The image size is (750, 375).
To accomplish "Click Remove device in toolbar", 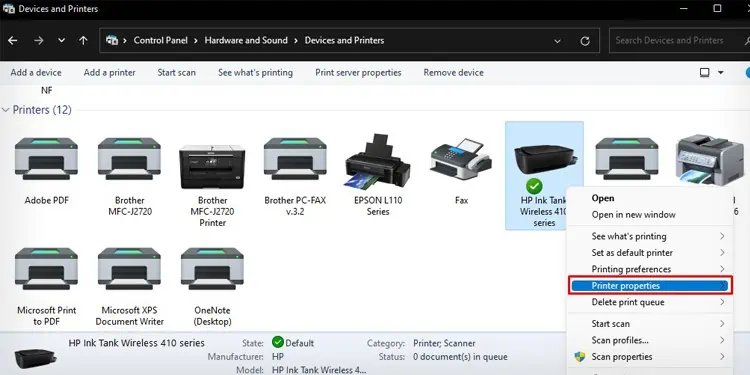I will [x=453, y=73].
